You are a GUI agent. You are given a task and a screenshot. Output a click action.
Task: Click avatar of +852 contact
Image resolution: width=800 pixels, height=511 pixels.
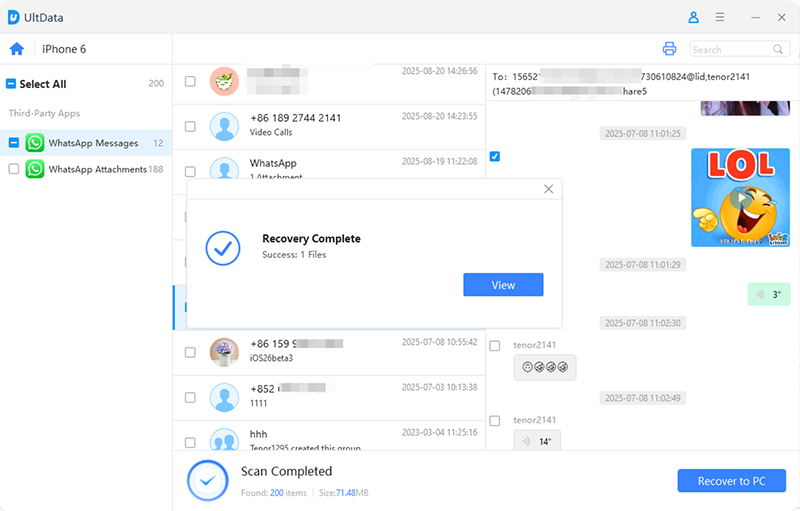[224, 397]
